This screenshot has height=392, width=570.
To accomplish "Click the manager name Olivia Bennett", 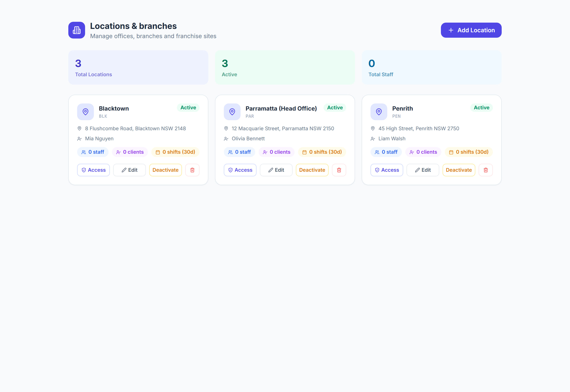I will click(248, 139).
